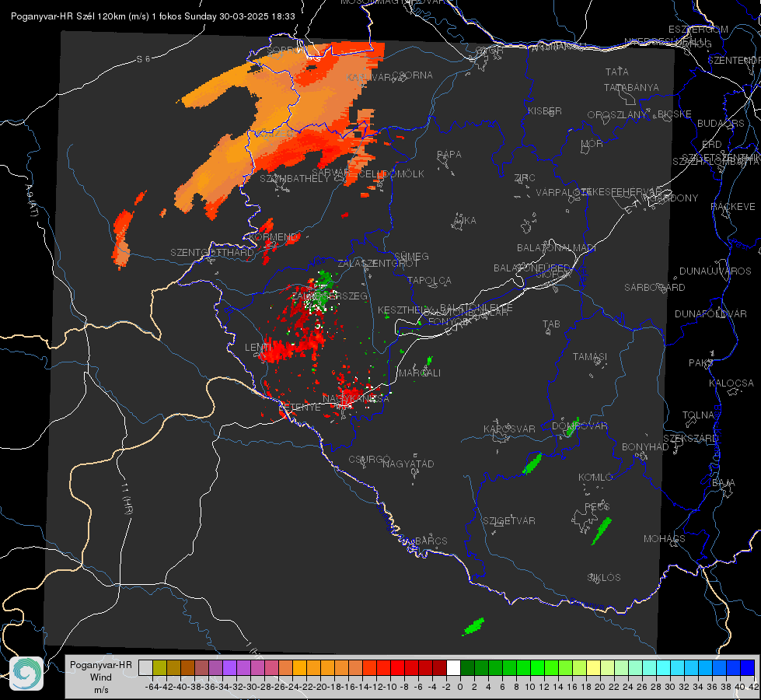Click the swirl logo beside the legend

[x=26, y=674]
